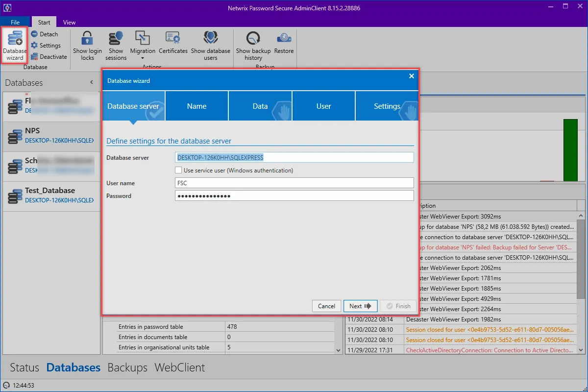Open database Settings in the ribbon

coord(46,46)
